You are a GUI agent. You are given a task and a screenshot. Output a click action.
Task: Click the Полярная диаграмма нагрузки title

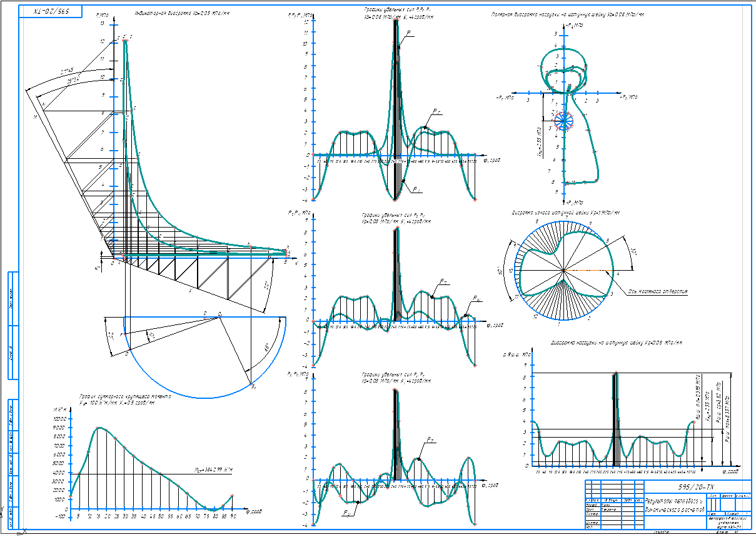568,13
